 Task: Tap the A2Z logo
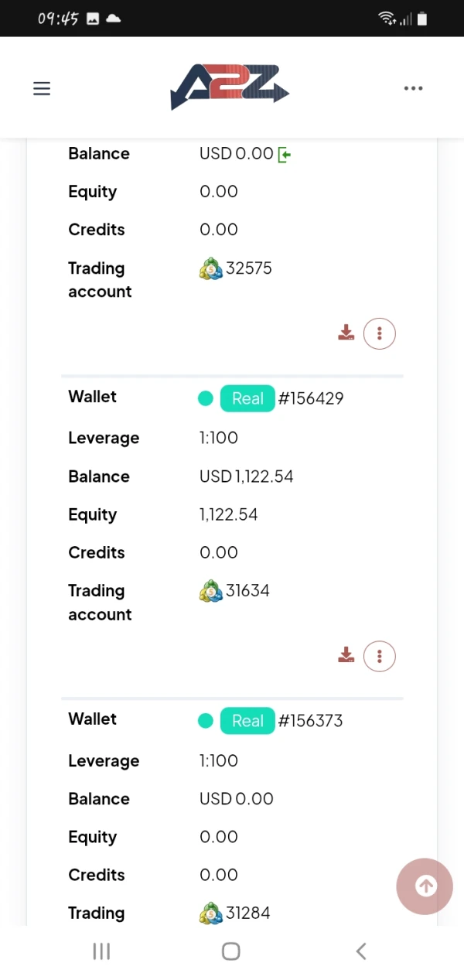[230, 87]
